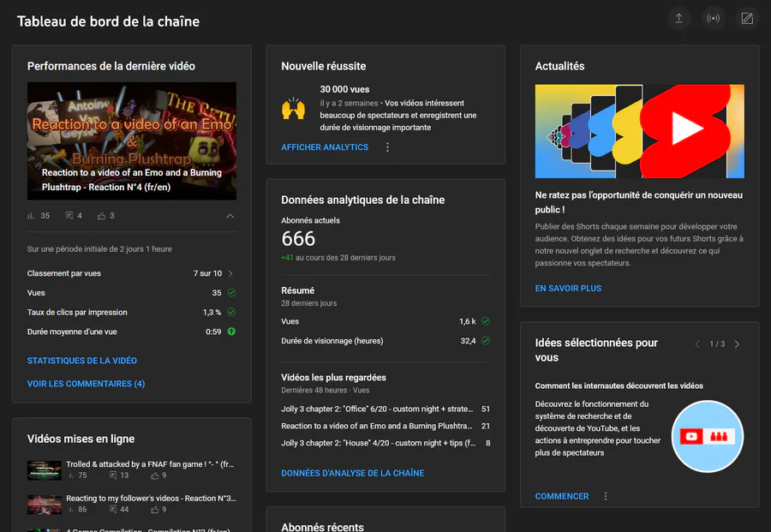Expand Classement par vues chevron
This screenshot has width=771, height=532.
pos(230,273)
